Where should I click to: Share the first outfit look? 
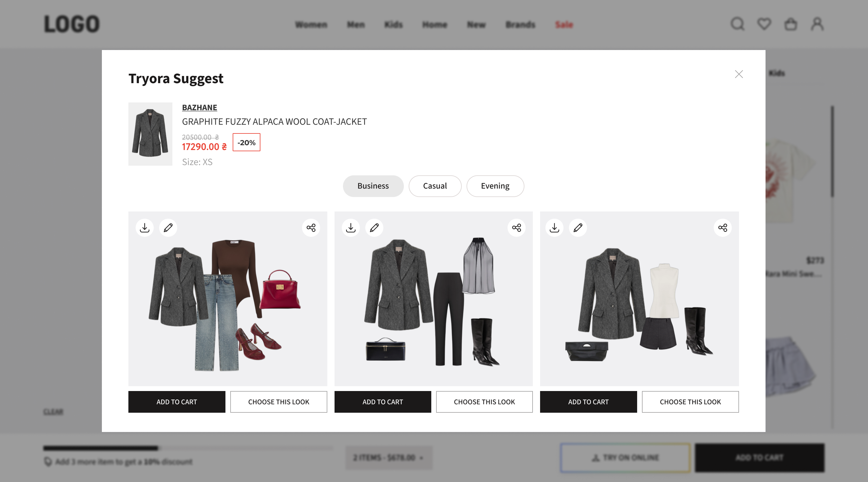[x=311, y=228]
